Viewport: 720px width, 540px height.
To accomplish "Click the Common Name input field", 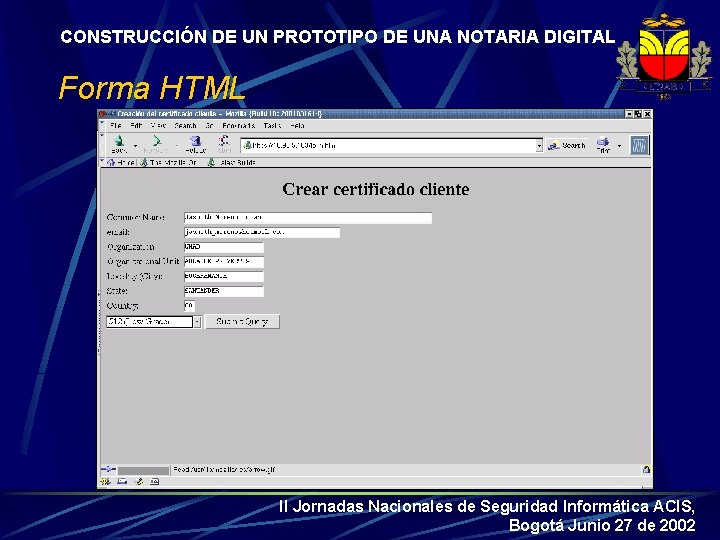I will click(308, 218).
